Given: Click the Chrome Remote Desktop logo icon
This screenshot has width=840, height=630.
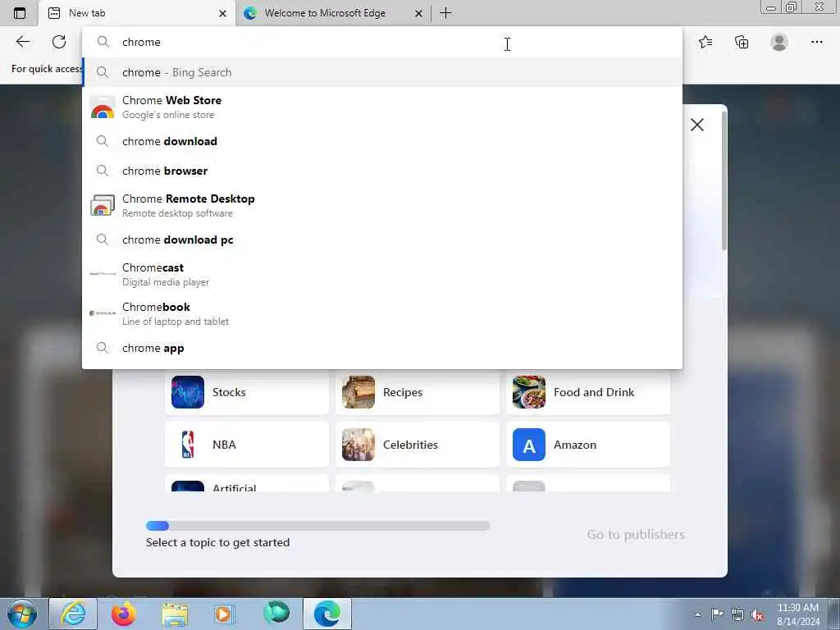Looking at the screenshot, I should pyautogui.click(x=103, y=205).
